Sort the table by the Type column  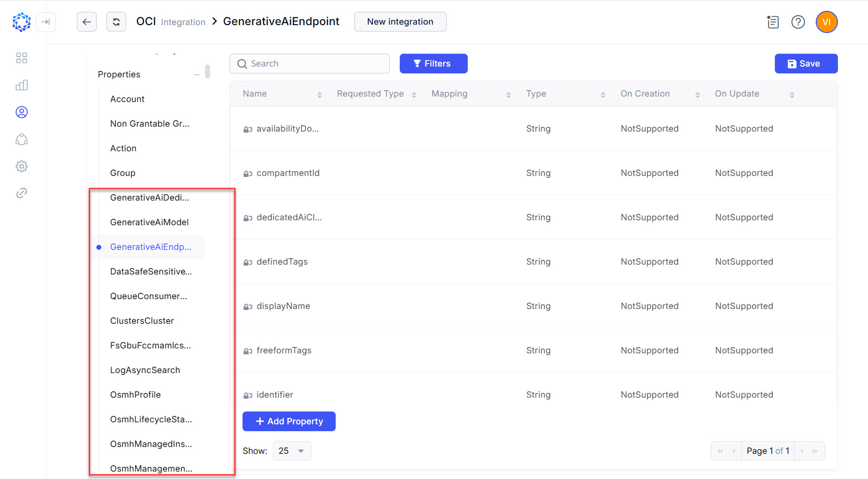click(602, 94)
